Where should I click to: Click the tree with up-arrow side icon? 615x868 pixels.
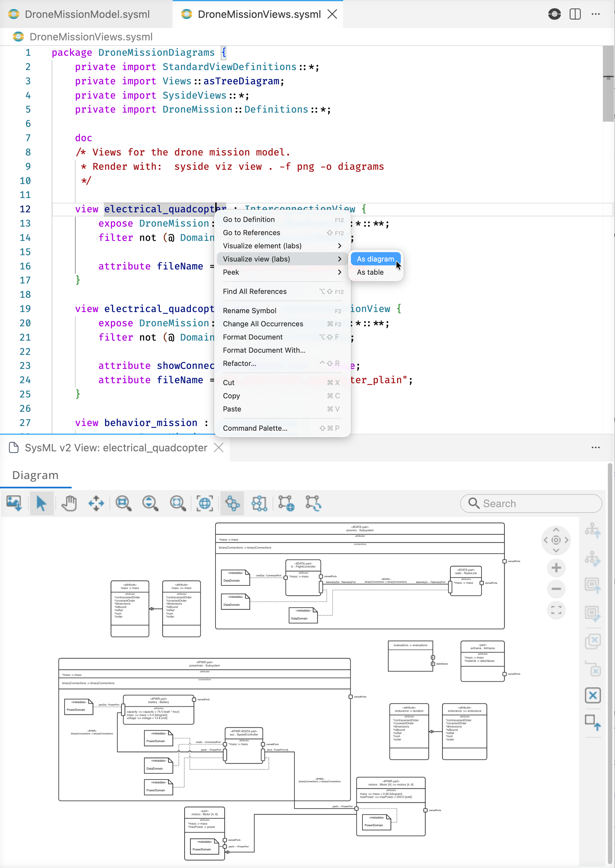(593, 530)
